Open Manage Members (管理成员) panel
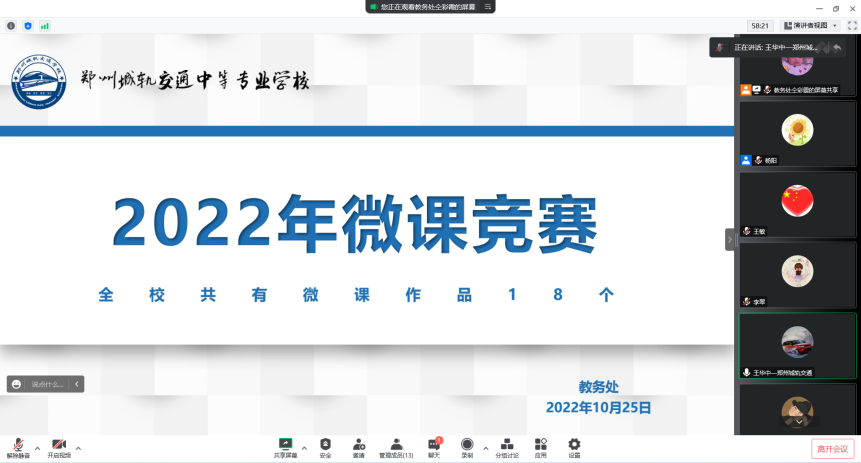The image size is (861, 463). 396,446
